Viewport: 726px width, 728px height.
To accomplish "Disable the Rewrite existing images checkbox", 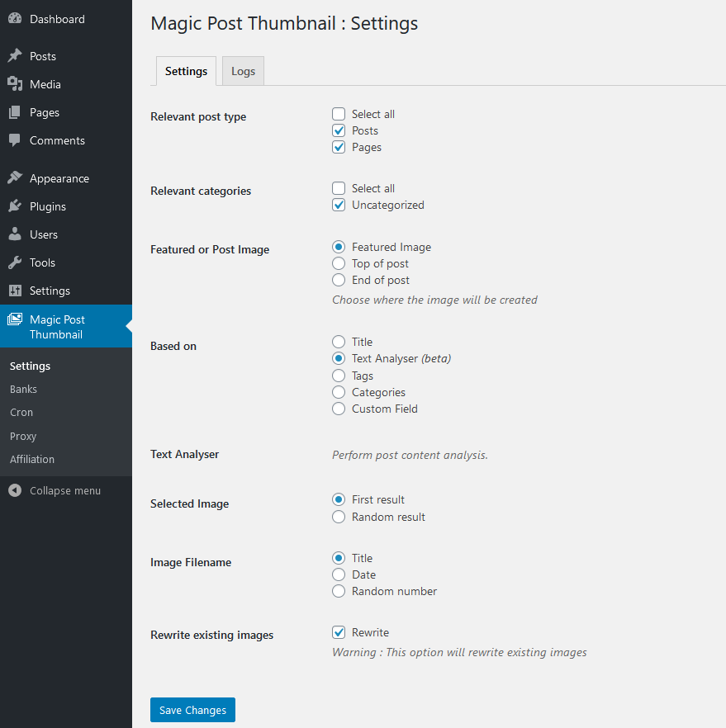I will [x=339, y=632].
